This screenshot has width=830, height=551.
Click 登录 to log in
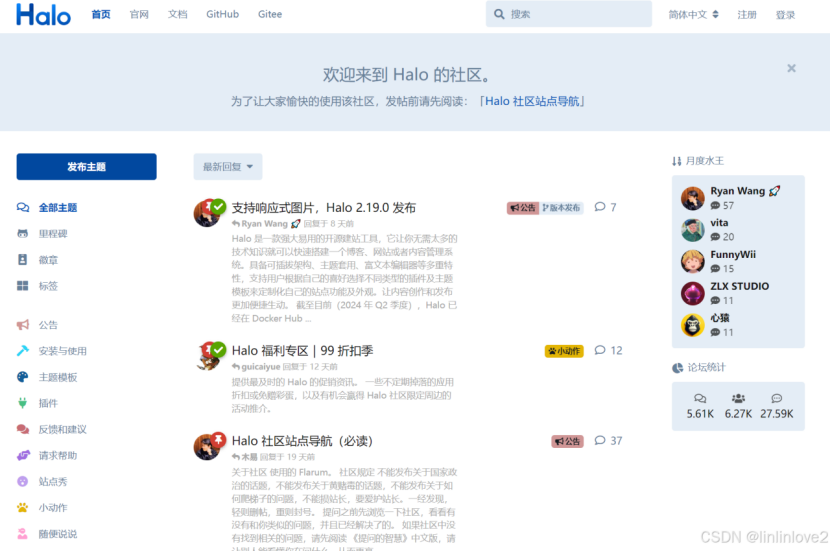point(785,15)
